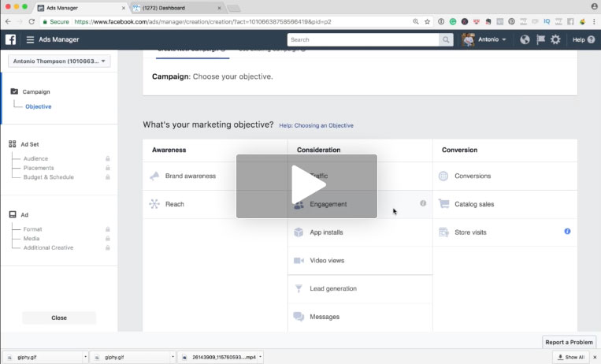Select the Brand awareness objective
Viewport: 601px width, 364px height.
pyautogui.click(x=215, y=176)
